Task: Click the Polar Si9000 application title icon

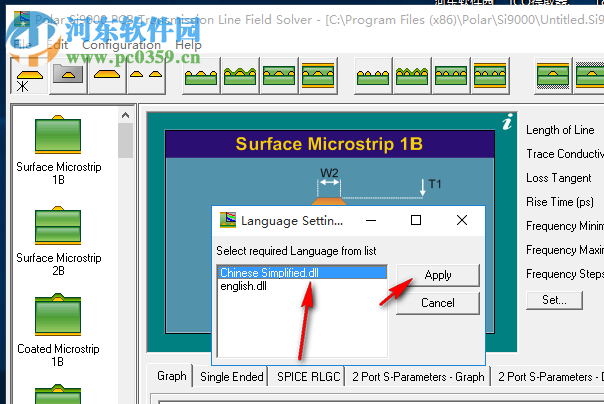Action: [22, 19]
